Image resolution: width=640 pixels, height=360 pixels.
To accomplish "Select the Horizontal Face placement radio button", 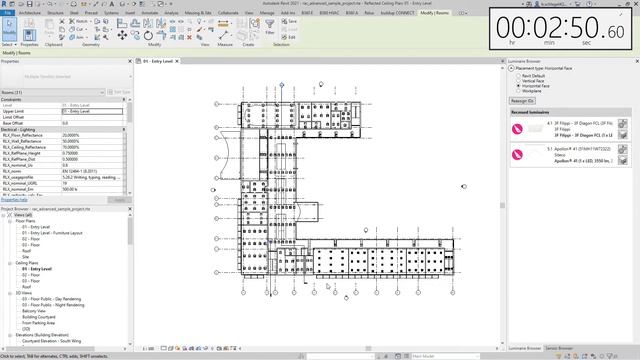I will click(x=518, y=86).
